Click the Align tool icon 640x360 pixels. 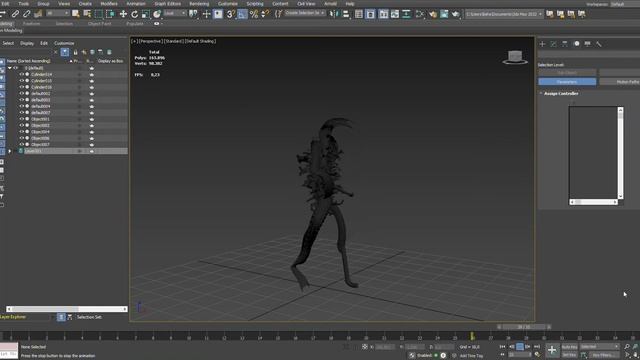(346, 14)
